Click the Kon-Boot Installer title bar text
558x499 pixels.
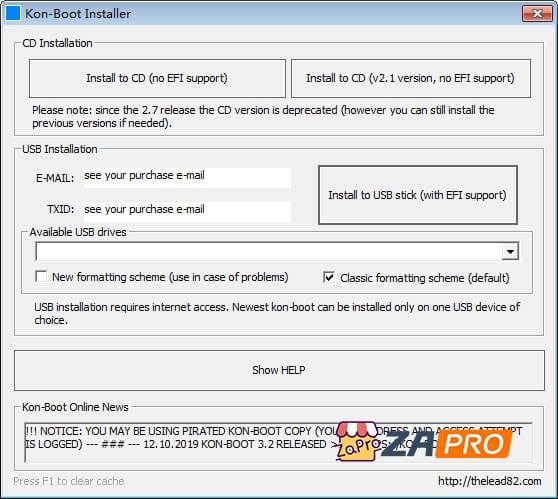coord(78,14)
